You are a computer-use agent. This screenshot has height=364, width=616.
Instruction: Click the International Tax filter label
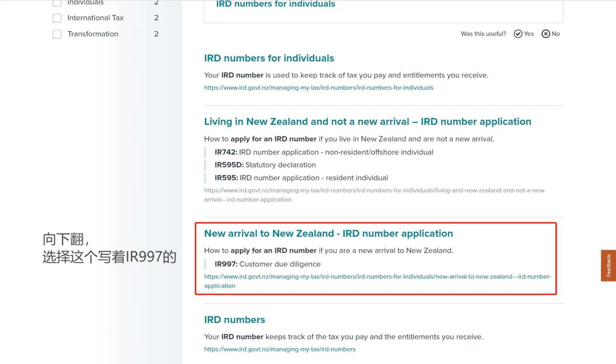(x=95, y=18)
